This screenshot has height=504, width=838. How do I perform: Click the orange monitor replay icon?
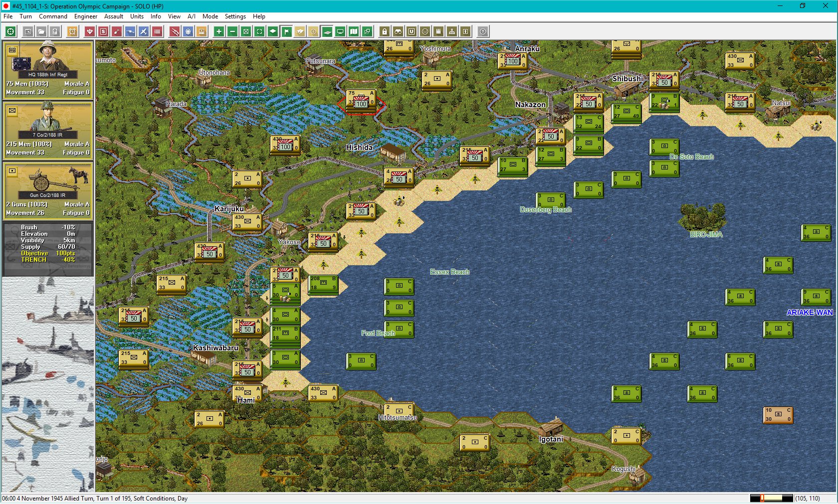pos(202,32)
